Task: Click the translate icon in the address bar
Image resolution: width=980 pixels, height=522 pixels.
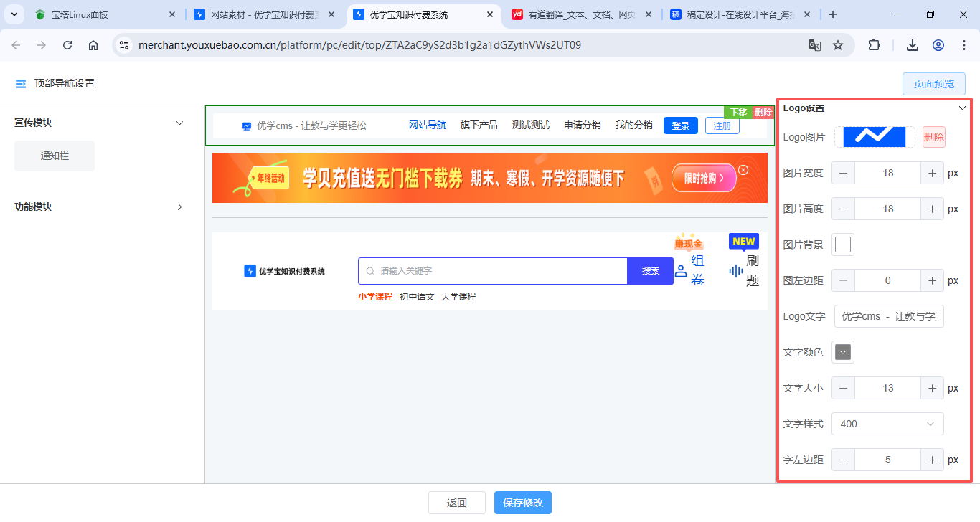Action: [x=815, y=44]
